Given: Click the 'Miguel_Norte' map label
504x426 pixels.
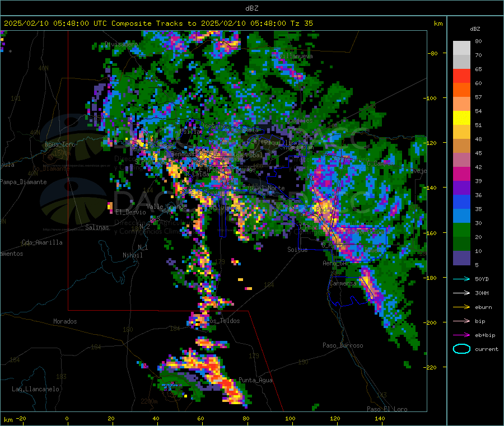Looking at the screenshot, I should click(266, 188).
